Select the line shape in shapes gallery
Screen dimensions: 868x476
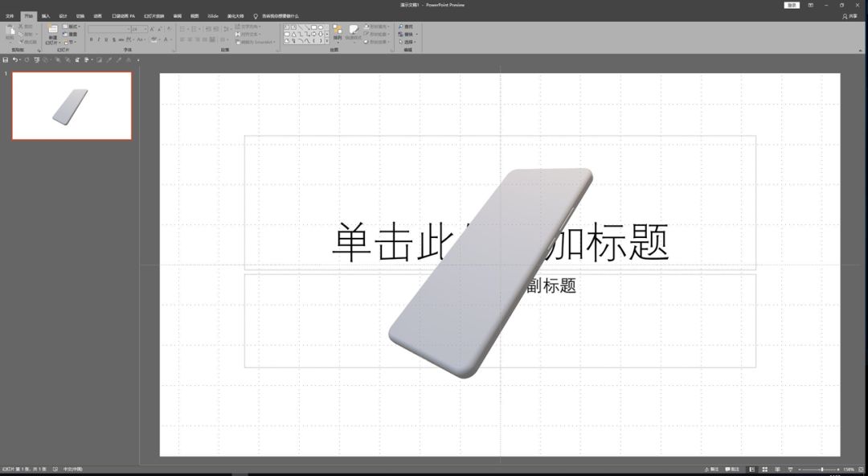(x=301, y=27)
